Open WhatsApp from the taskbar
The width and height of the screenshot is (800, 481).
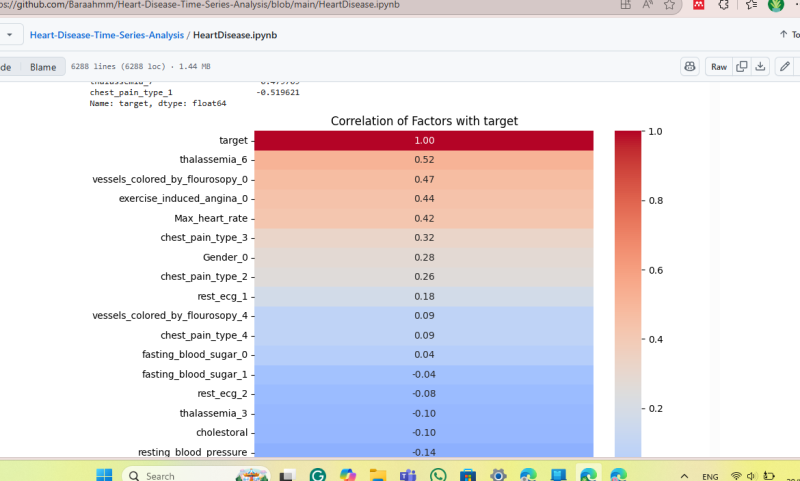pos(438,476)
